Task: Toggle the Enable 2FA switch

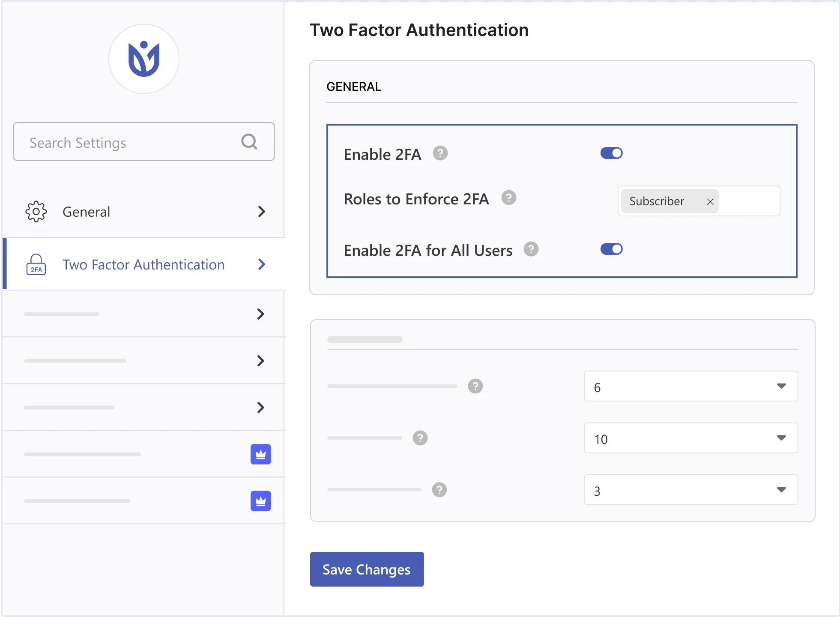Action: 611,153
